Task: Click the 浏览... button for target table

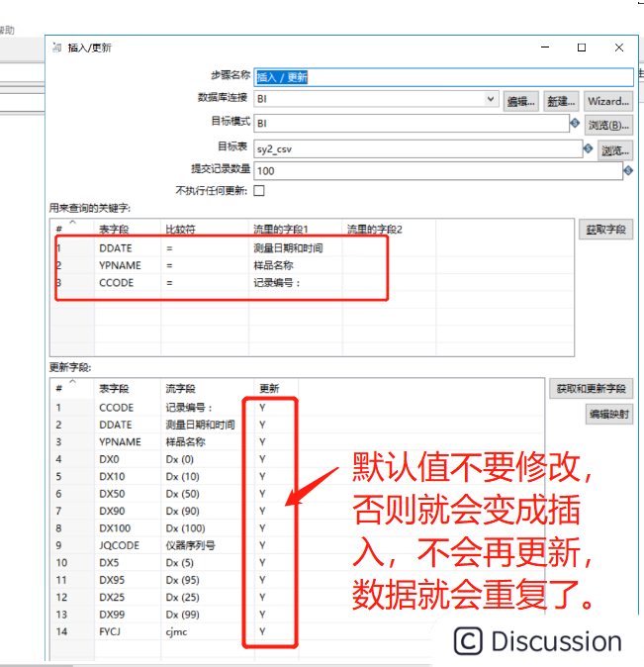Action: [x=615, y=150]
